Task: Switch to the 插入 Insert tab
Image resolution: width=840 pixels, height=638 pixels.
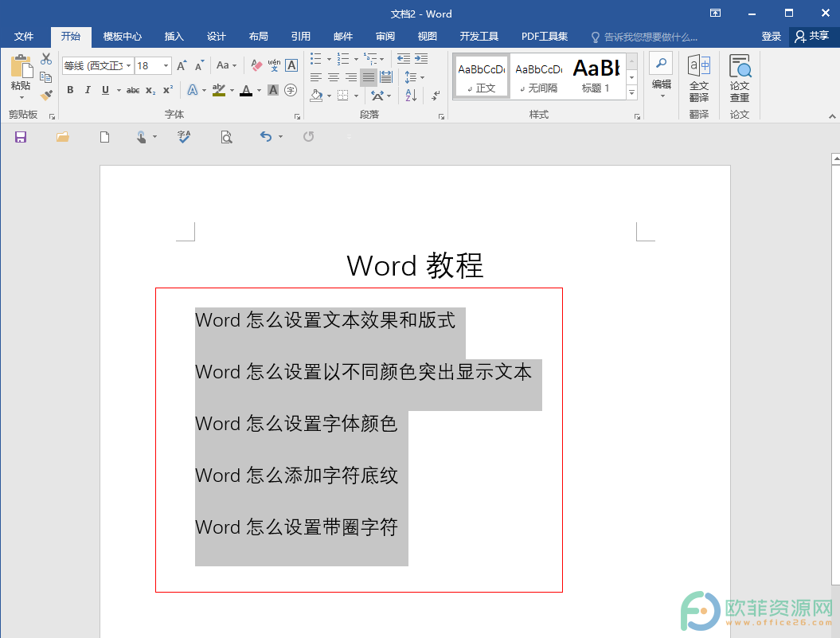Action: pyautogui.click(x=174, y=37)
